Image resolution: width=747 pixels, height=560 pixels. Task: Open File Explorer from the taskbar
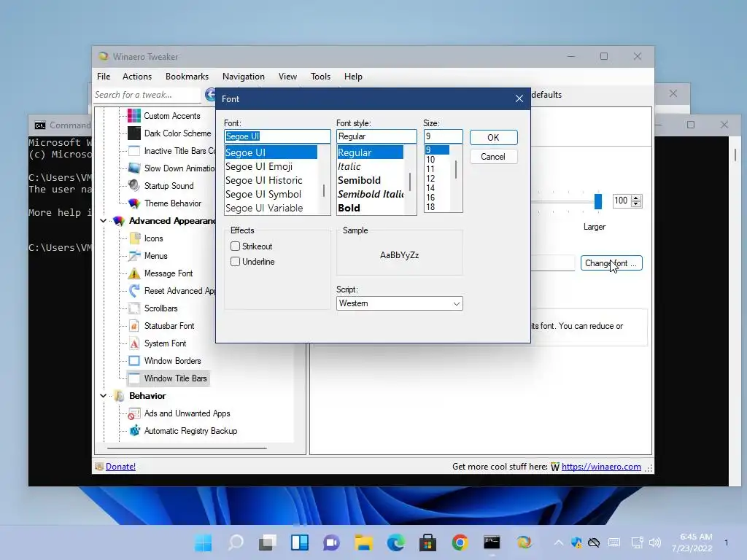pos(363,542)
